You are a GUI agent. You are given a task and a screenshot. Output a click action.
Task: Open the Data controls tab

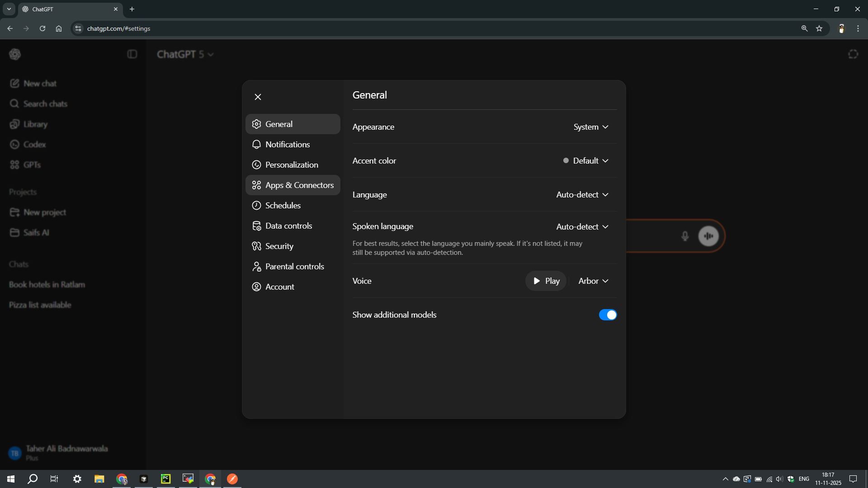(292, 225)
